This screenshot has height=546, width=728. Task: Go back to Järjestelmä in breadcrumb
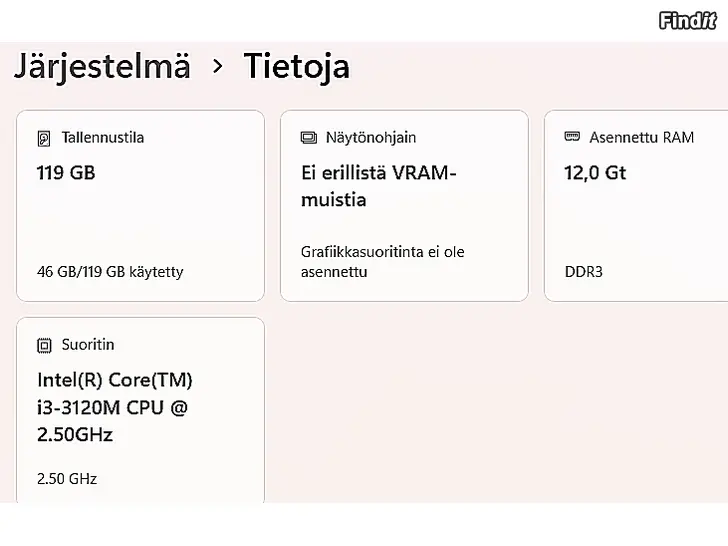[x=101, y=66]
